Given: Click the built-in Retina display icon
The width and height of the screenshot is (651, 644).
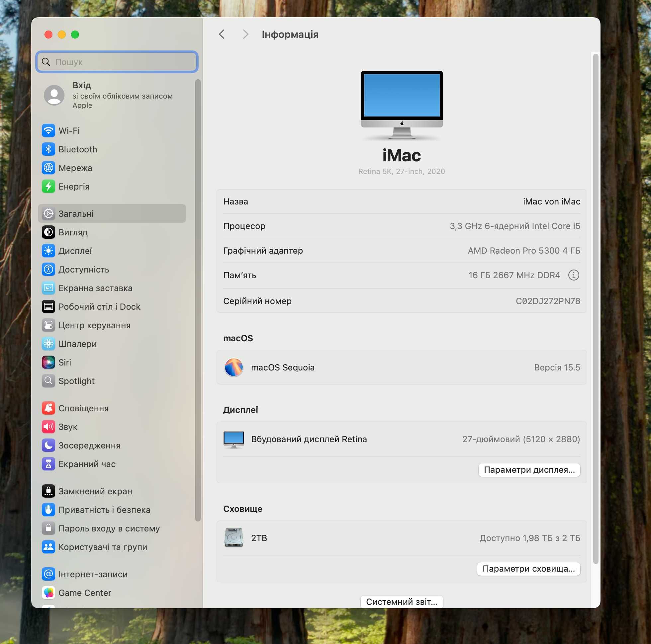Looking at the screenshot, I should tap(233, 439).
